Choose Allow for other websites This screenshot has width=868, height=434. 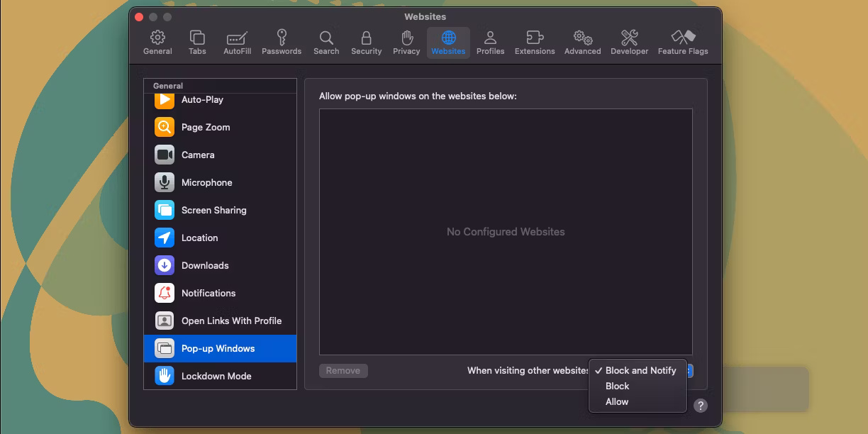click(x=616, y=401)
